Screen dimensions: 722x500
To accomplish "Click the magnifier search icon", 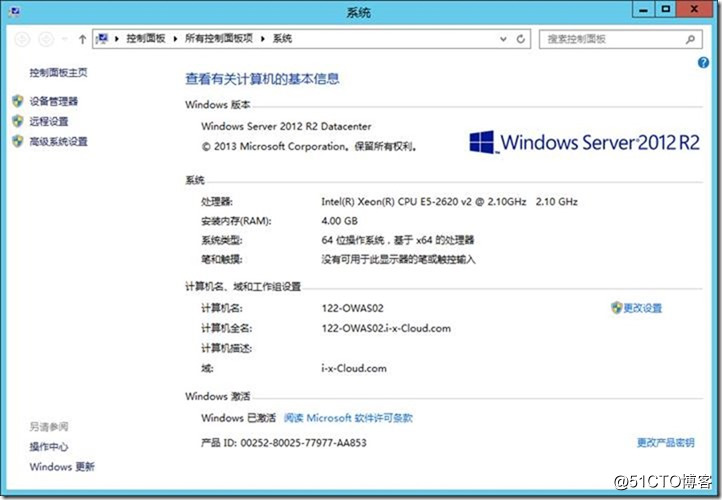I will click(690, 39).
